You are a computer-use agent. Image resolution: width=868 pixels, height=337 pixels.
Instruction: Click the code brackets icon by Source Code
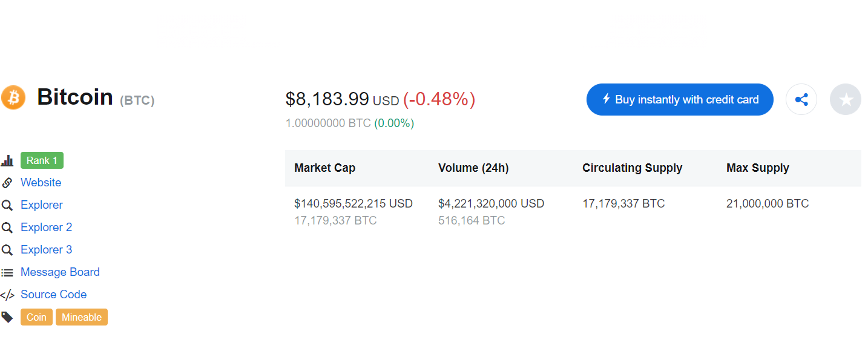click(7, 295)
